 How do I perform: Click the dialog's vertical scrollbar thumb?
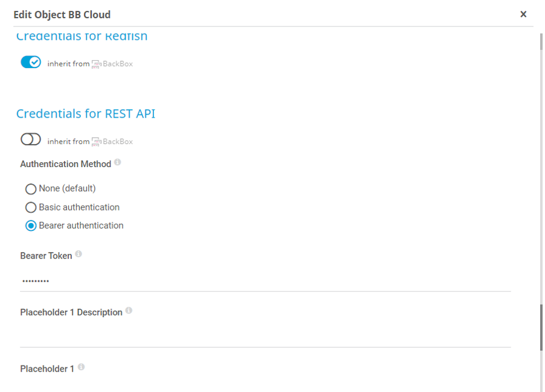click(541, 327)
